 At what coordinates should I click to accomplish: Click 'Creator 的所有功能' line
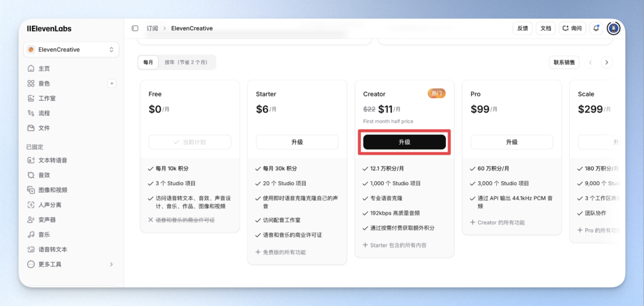click(501, 222)
